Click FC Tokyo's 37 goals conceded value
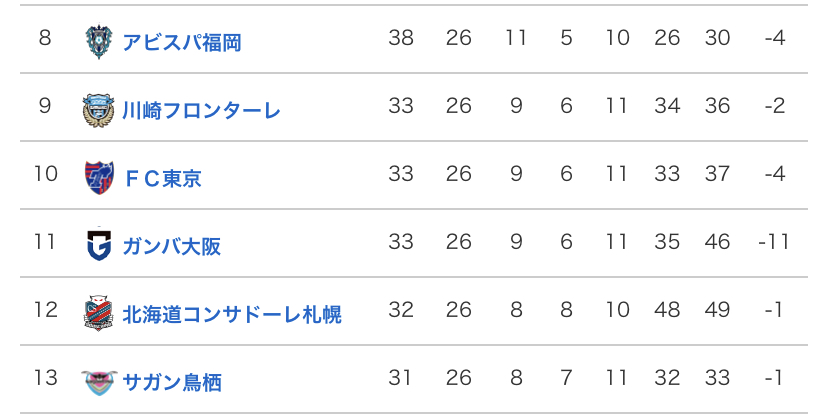The width and height of the screenshot is (828, 414). (717, 174)
